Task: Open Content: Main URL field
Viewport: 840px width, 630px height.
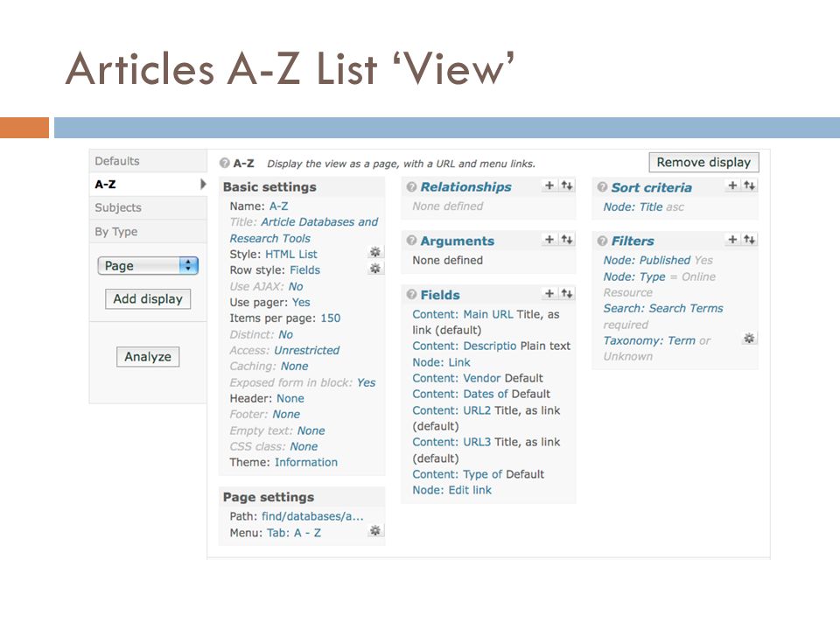Action: pyautogui.click(x=463, y=314)
